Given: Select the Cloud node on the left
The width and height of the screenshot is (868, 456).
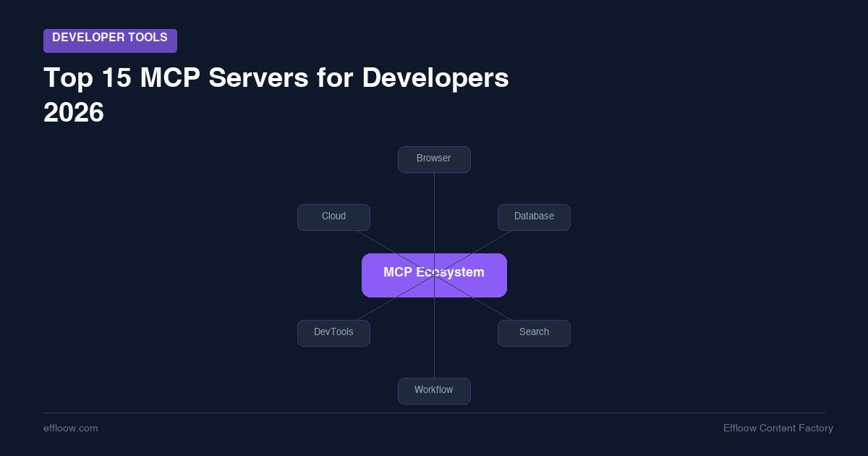Looking at the screenshot, I should [333, 217].
